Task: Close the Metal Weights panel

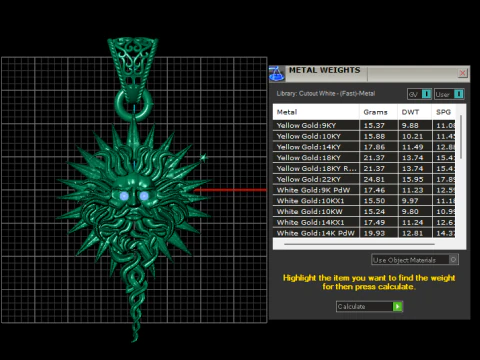Action: tap(462, 73)
